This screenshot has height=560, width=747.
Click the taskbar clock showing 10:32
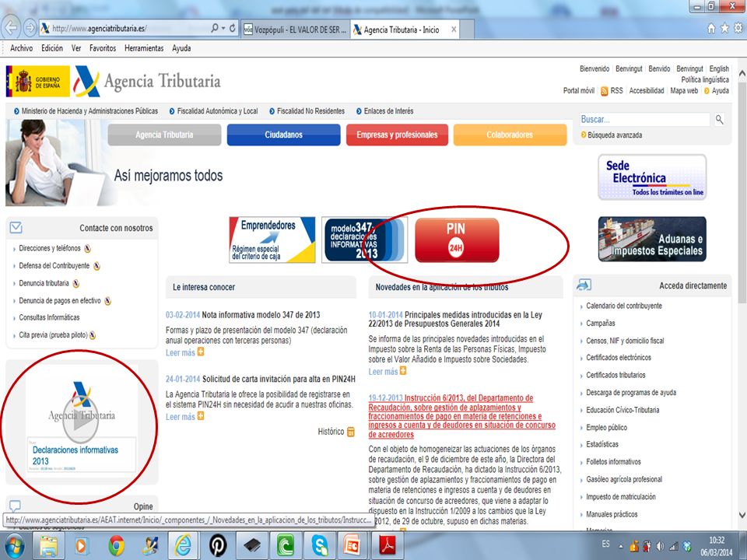[x=717, y=541]
